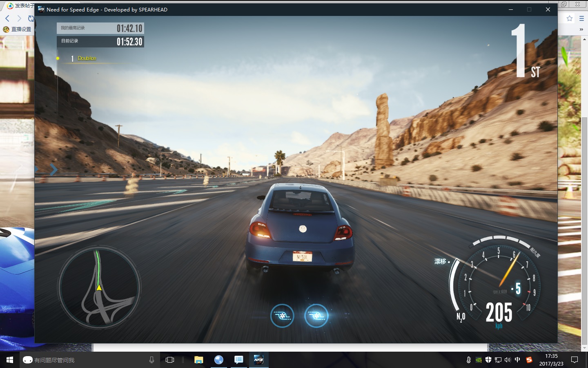Toggle the 中 input language indicator
The height and width of the screenshot is (368, 588).
tap(517, 360)
